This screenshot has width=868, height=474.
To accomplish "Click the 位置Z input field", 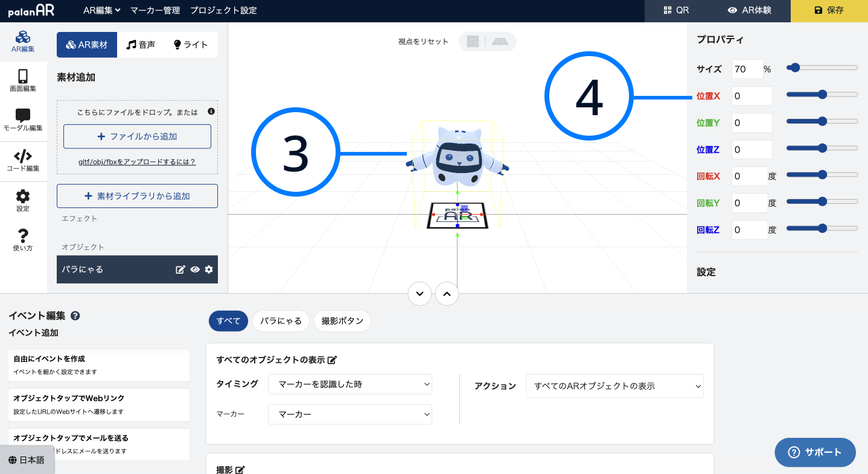I will pos(752,150).
